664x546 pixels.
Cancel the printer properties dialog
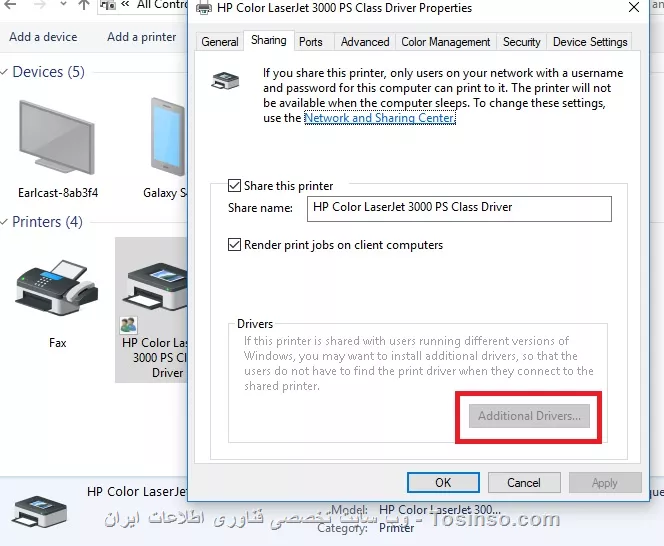524,482
